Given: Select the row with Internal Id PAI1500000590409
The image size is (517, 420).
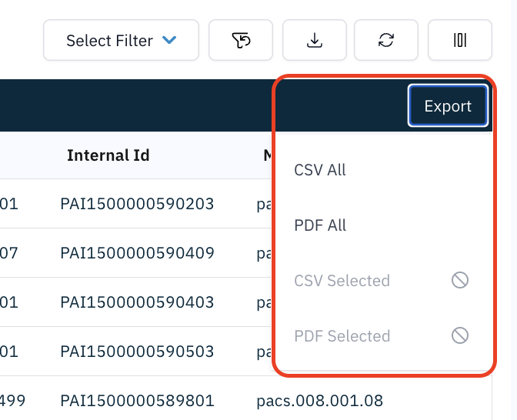Looking at the screenshot, I should [x=137, y=253].
